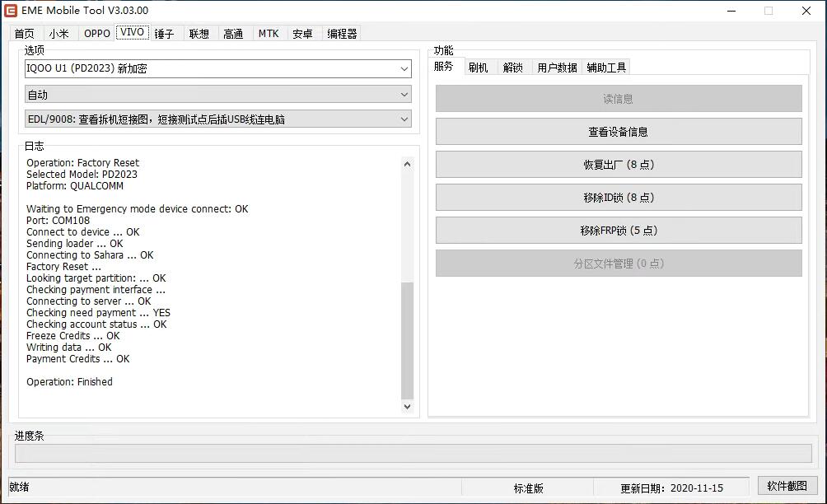The width and height of the screenshot is (827, 504).
Task: Click log line 'Connecting to server ... OK'
Action: (x=89, y=301)
